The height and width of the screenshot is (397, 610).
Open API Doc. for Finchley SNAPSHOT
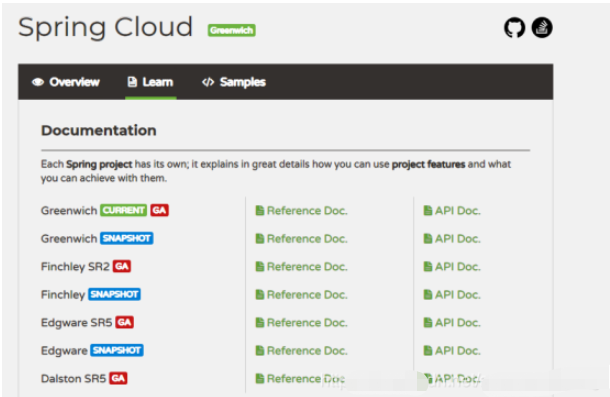coord(452,295)
